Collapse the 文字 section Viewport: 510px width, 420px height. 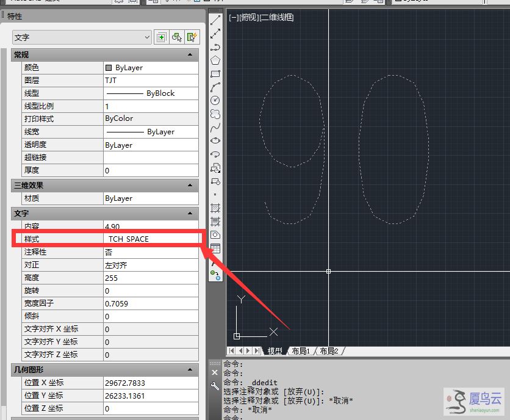[190, 213]
